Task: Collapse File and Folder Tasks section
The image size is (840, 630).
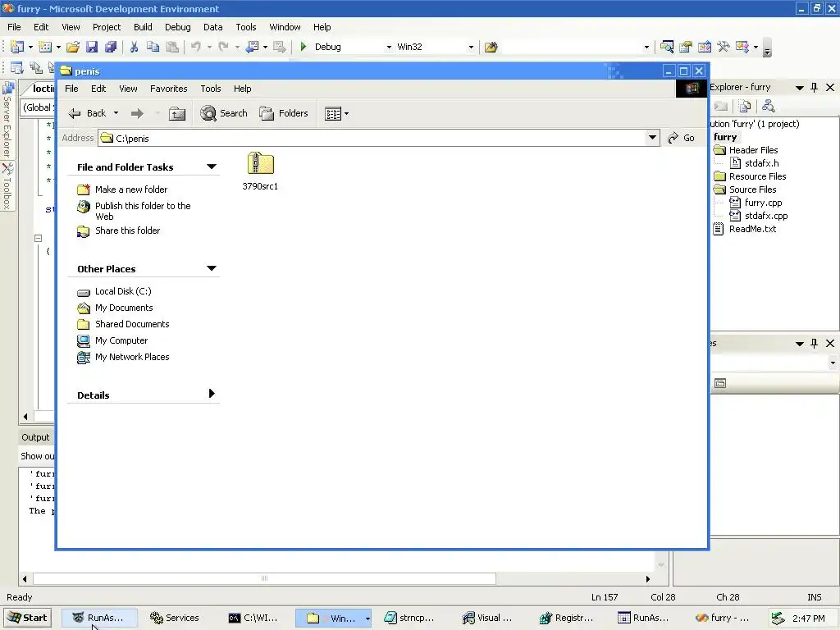Action: pyautogui.click(x=212, y=167)
